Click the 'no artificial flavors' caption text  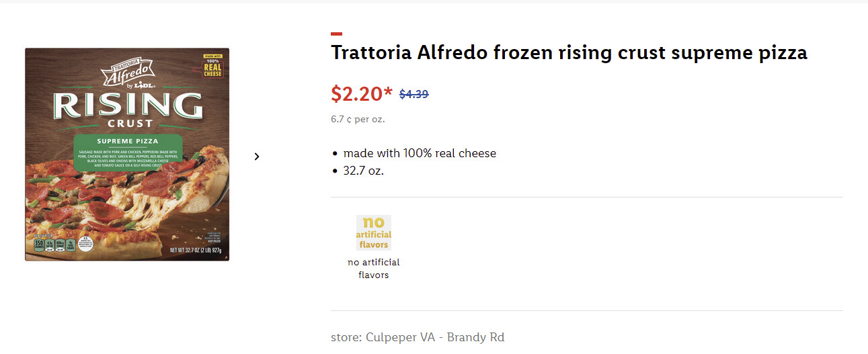pos(373,268)
